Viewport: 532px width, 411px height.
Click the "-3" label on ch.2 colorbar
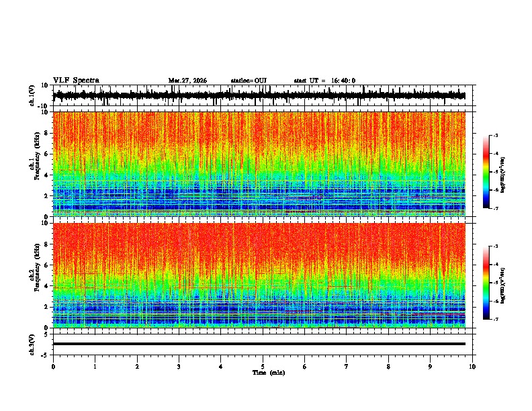point(495,246)
